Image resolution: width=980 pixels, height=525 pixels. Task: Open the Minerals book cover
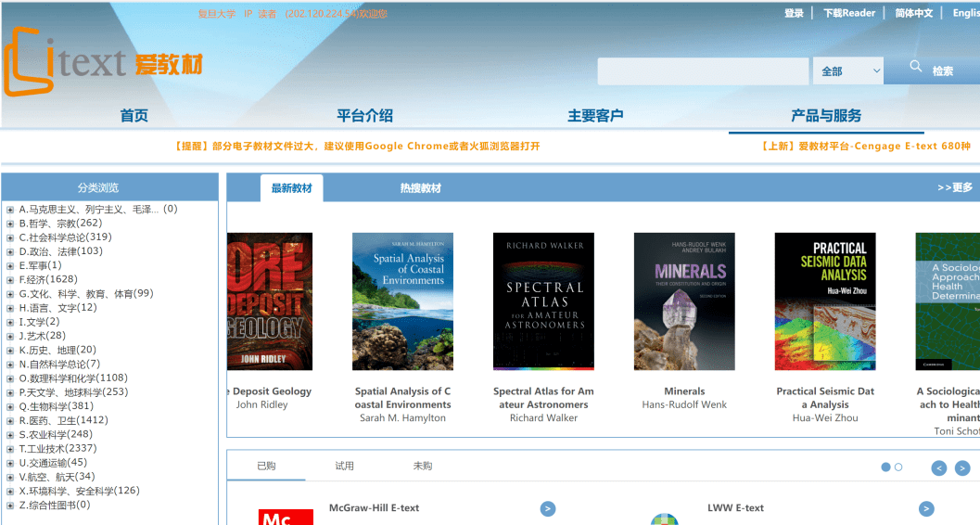coord(684,301)
